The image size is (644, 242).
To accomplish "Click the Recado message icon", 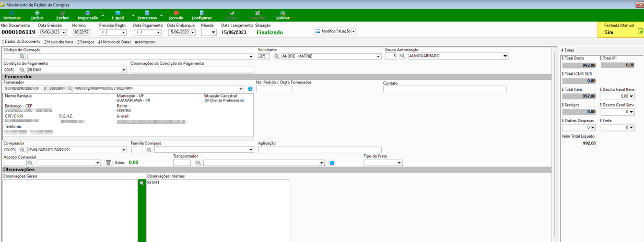I will (x=176, y=13).
